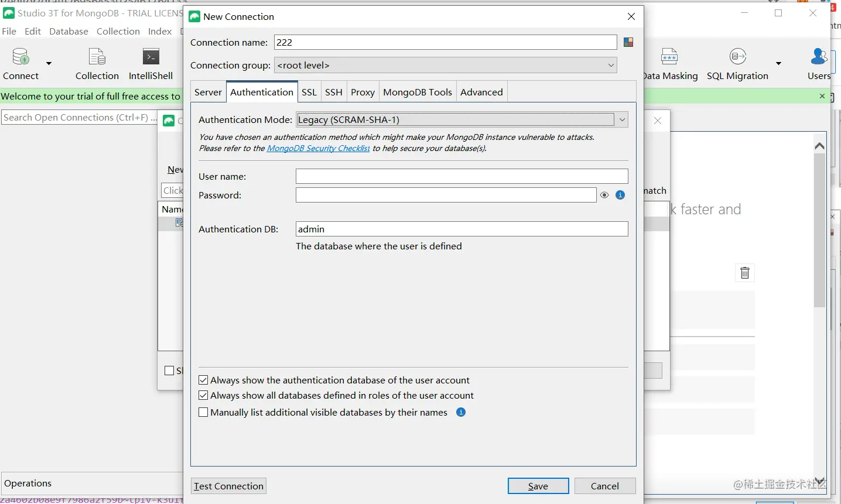Click the info icon beside Password
This screenshot has height=504, width=841.
point(620,195)
